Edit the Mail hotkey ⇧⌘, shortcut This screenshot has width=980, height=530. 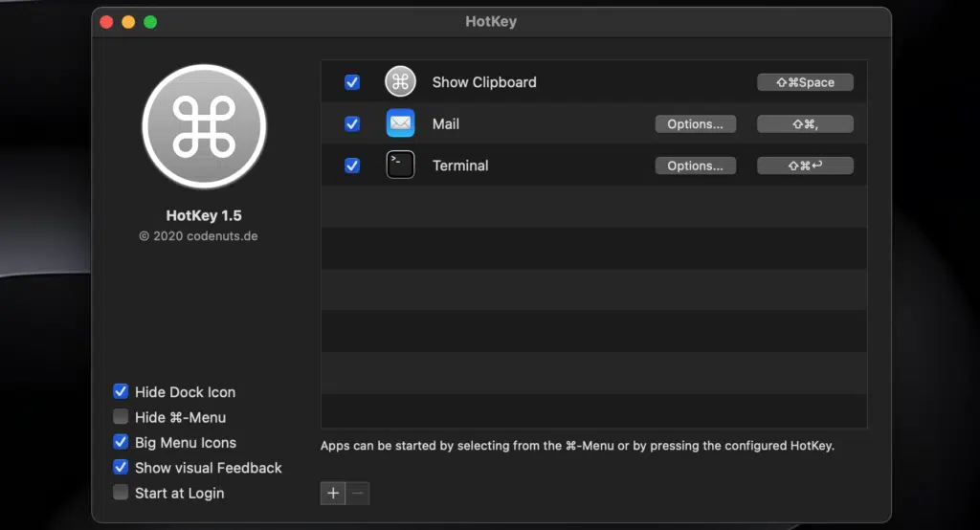[805, 123]
